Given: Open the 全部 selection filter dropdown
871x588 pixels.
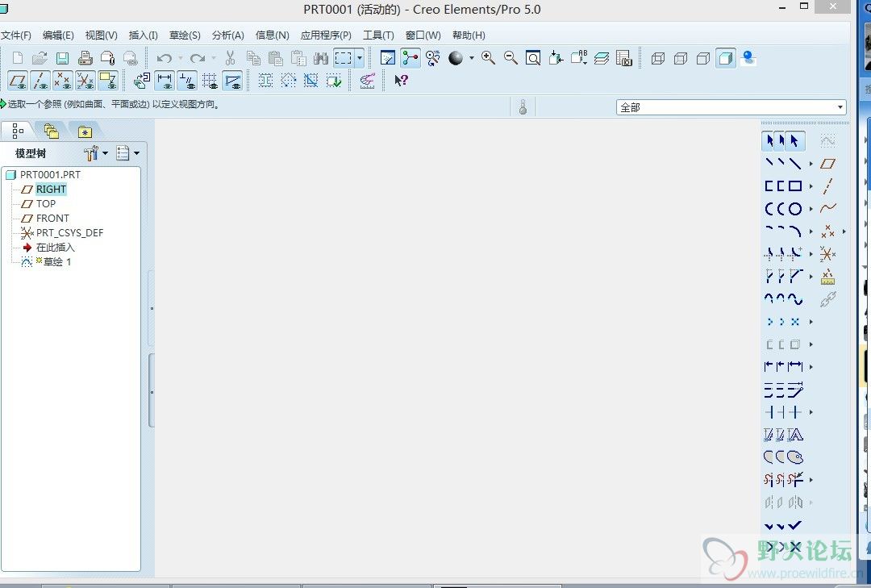Looking at the screenshot, I should coord(840,107).
